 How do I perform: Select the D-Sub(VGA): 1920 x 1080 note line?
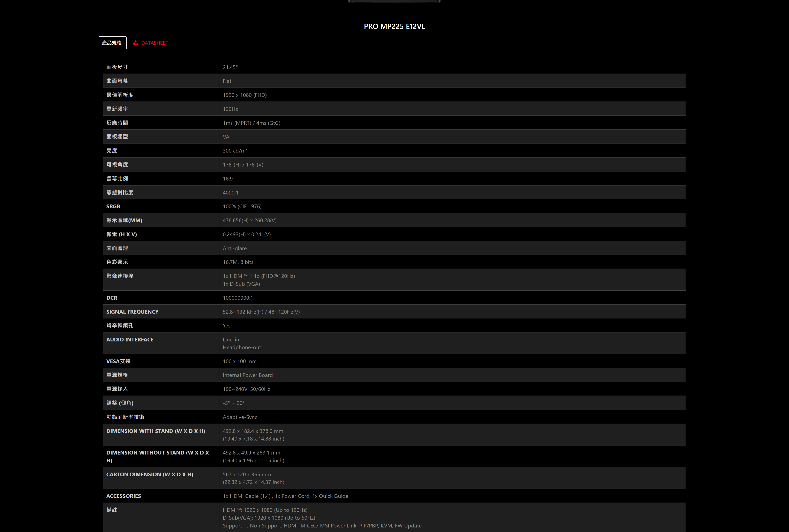tap(269, 518)
